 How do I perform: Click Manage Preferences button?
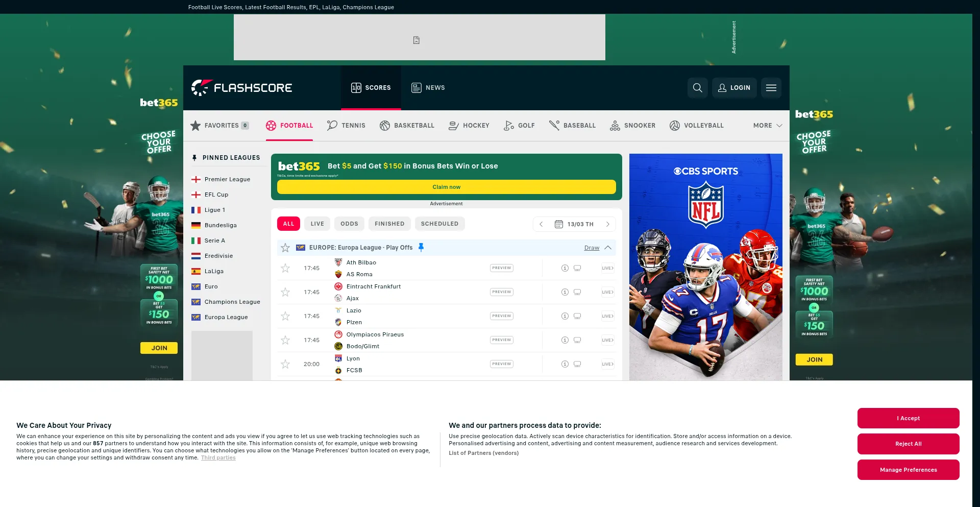click(x=909, y=470)
